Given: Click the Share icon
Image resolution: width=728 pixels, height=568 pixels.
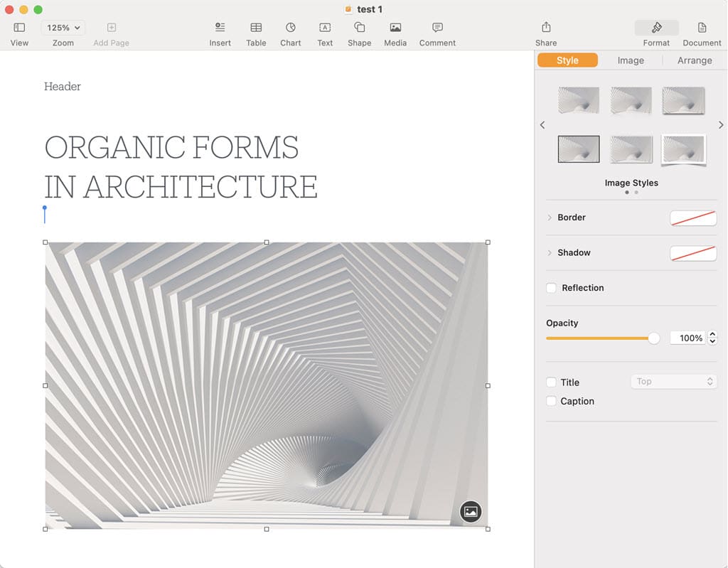Looking at the screenshot, I should (x=546, y=28).
